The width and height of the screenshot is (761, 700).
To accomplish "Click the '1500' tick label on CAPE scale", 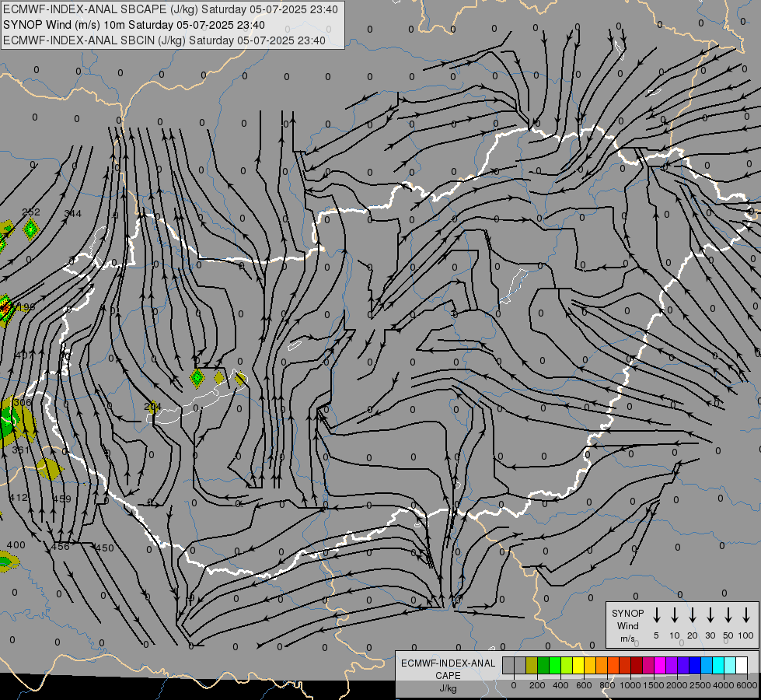I will pyautogui.click(x=654, y=685).
